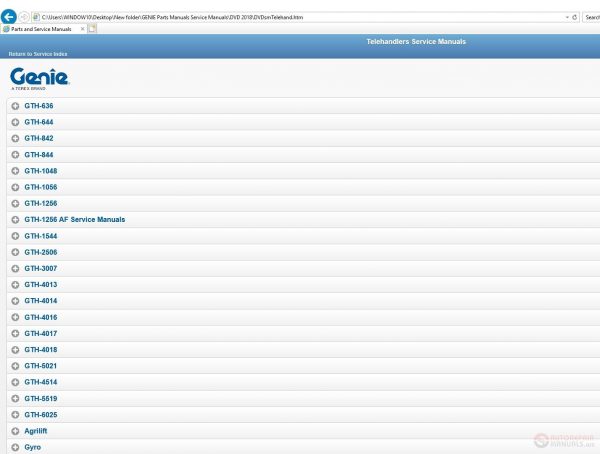The height and width of the screenshot is (454, 600).
Task: Click the plus icon beside GTH-4016
Action: [x=15, y=317]
